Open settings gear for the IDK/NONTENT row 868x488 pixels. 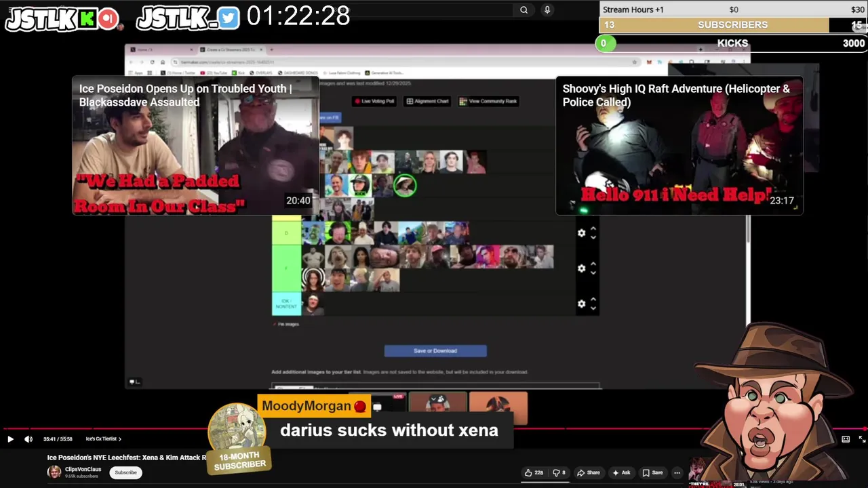tap(581, 304)
